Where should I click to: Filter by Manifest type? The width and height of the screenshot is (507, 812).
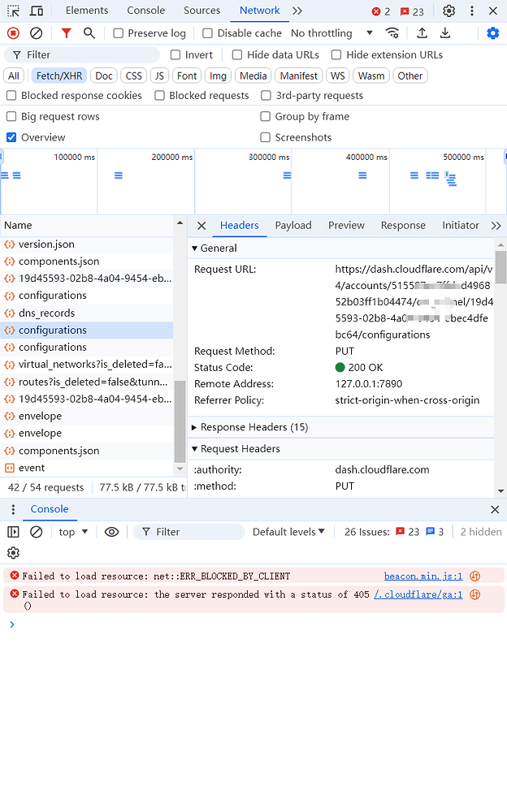point(299,76)
